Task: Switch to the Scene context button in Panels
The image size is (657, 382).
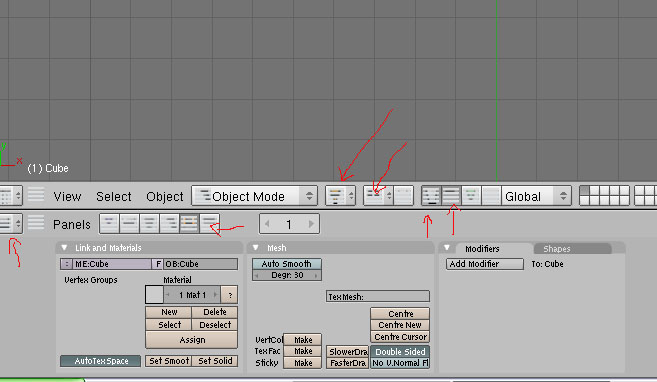Action: [210, 224]
